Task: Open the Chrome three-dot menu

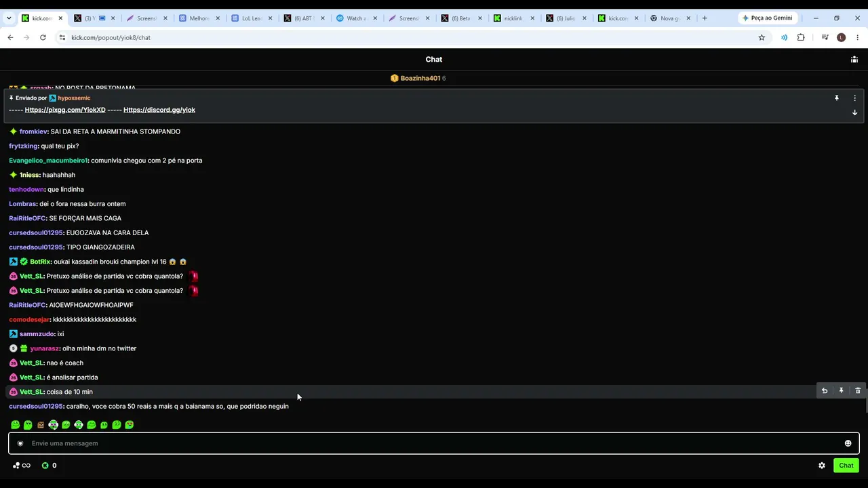Action: 858,38
